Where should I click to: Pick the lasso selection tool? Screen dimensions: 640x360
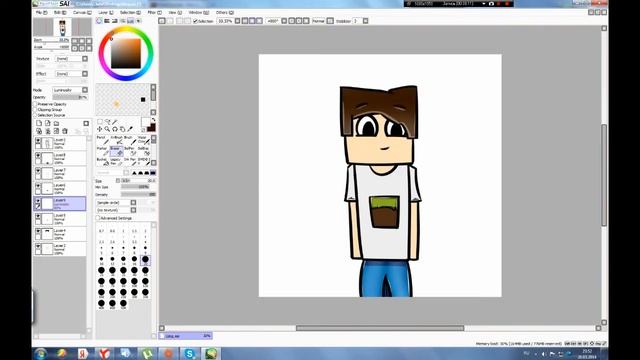click(108, 122)
